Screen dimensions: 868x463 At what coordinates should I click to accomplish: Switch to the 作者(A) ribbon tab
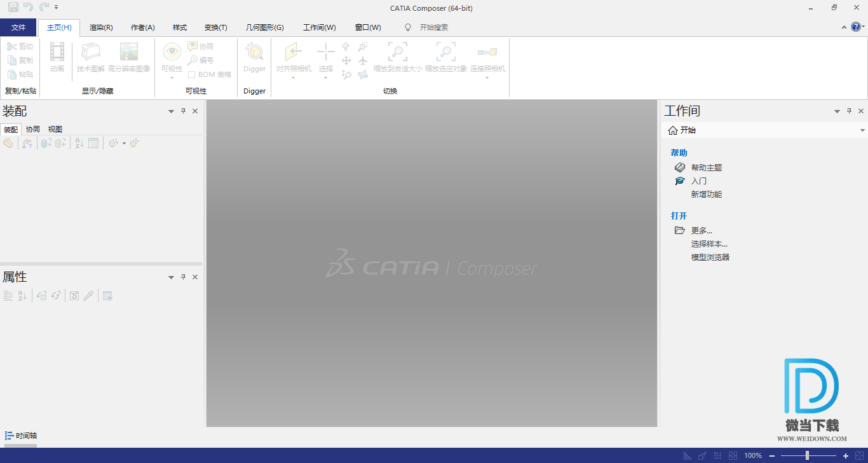pyautogui.click(x=143, y=27)
